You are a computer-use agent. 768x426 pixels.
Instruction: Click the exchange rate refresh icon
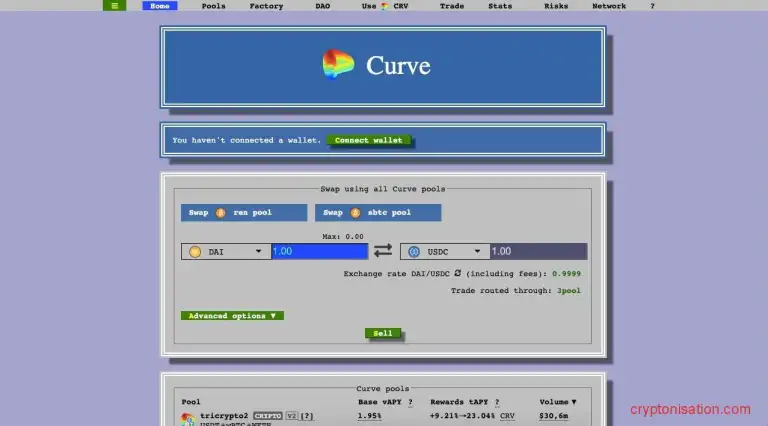457,273
